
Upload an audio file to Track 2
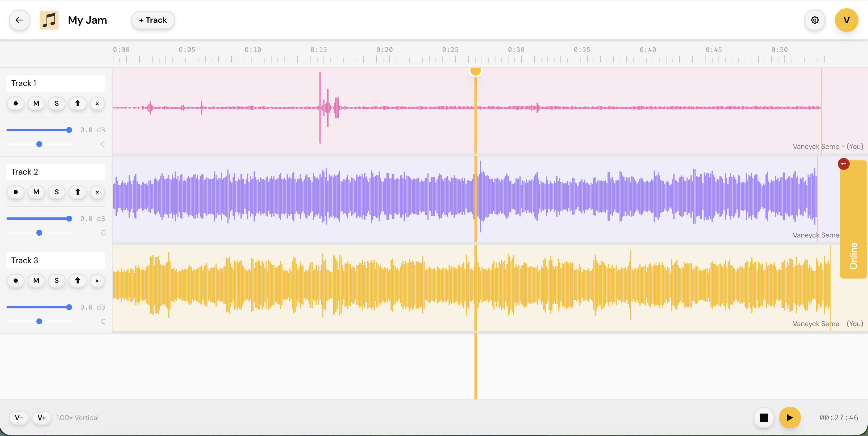coord(77,192)
